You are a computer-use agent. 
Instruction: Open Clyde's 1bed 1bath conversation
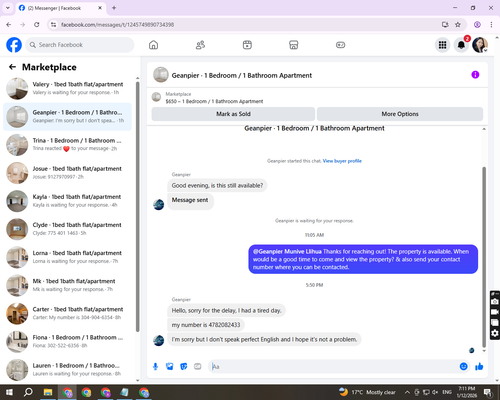[x=67, y=229]
